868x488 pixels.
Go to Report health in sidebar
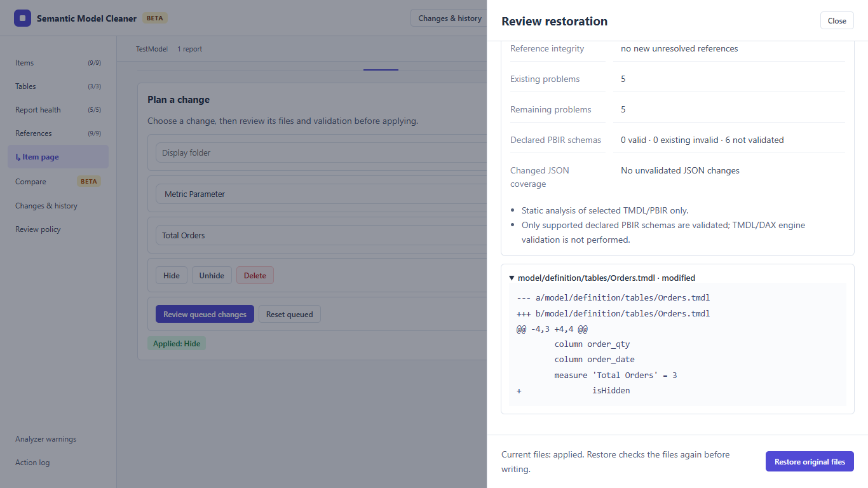tap(58, 110)
